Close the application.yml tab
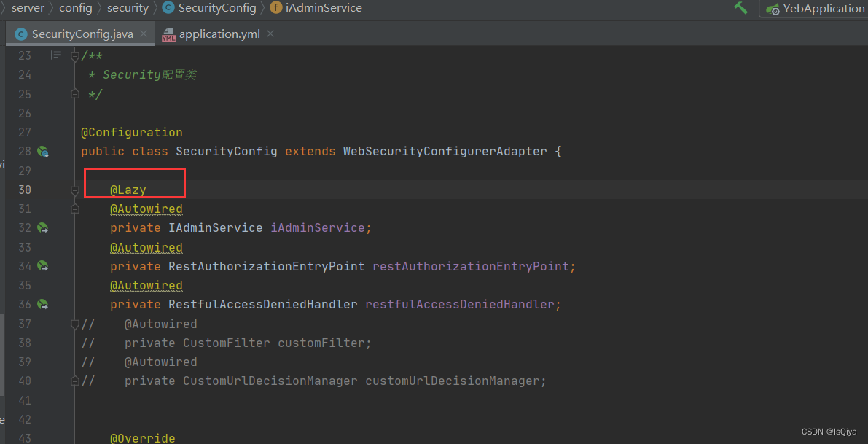Screen dimensions: 868x444 click(x=270, y=33)
